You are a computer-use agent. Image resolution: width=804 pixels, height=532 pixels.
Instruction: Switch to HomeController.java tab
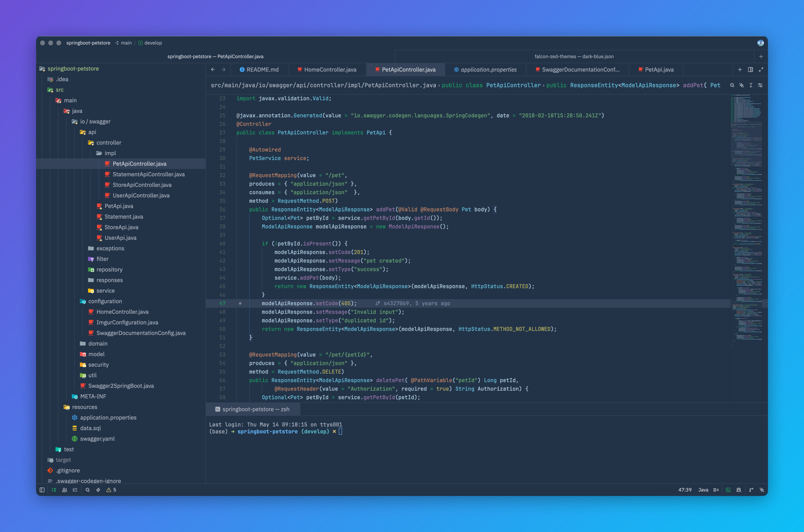pyautogui.click(x=327, y=70)
